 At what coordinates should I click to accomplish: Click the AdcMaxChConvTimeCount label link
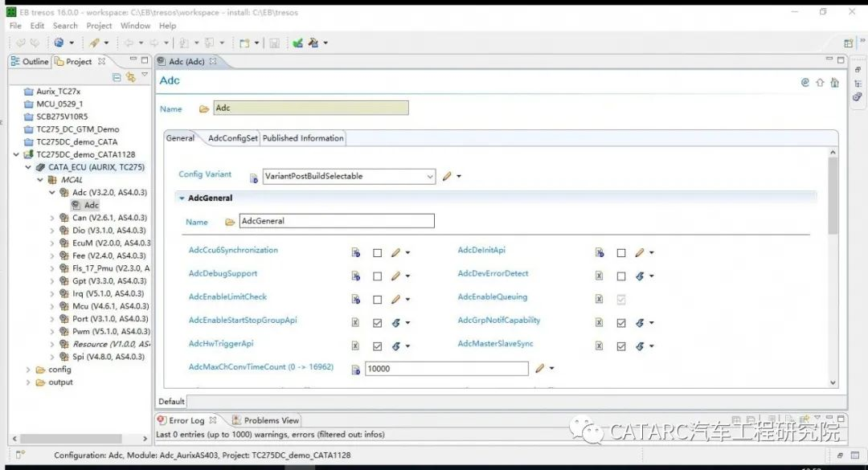pyautogui.click(x=260, y=367)
